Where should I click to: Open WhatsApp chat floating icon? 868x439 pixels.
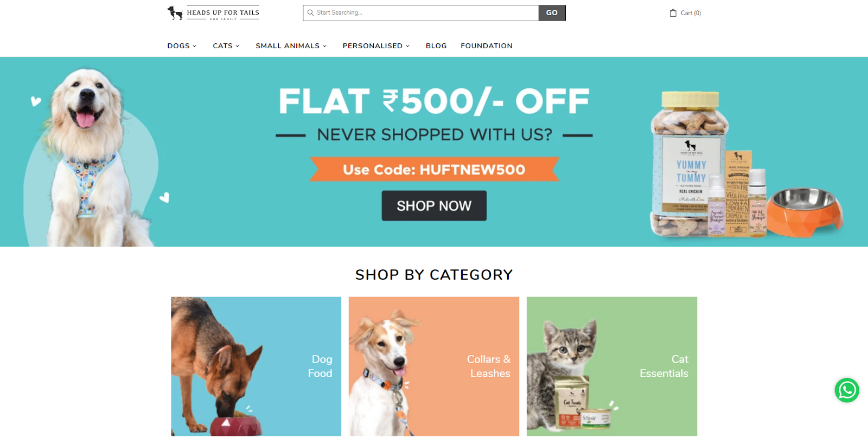[x=847, y=390]
